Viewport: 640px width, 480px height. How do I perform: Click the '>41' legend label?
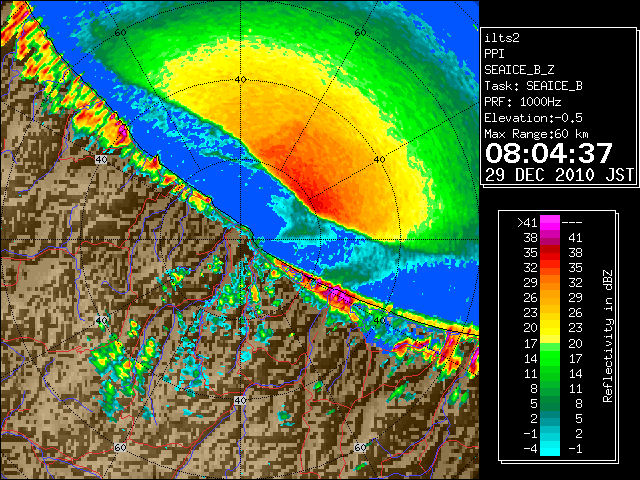point(527,223)
